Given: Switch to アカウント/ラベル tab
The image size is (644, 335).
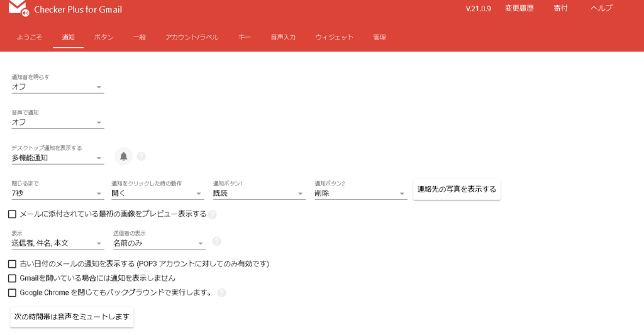Looking at the screenshot, I should [192, 37].
